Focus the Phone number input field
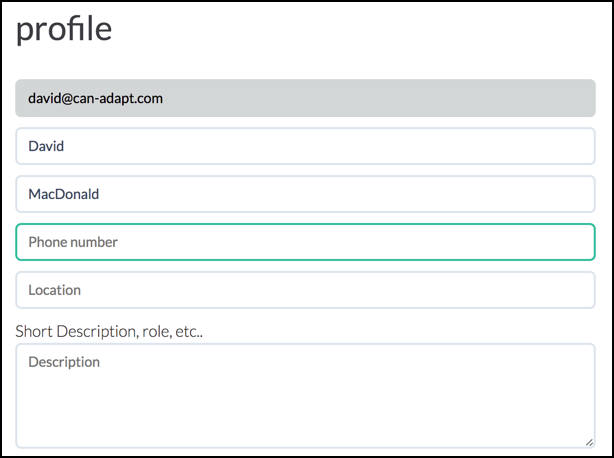Screen dimensions: 614x458 (x=305, y=242)
